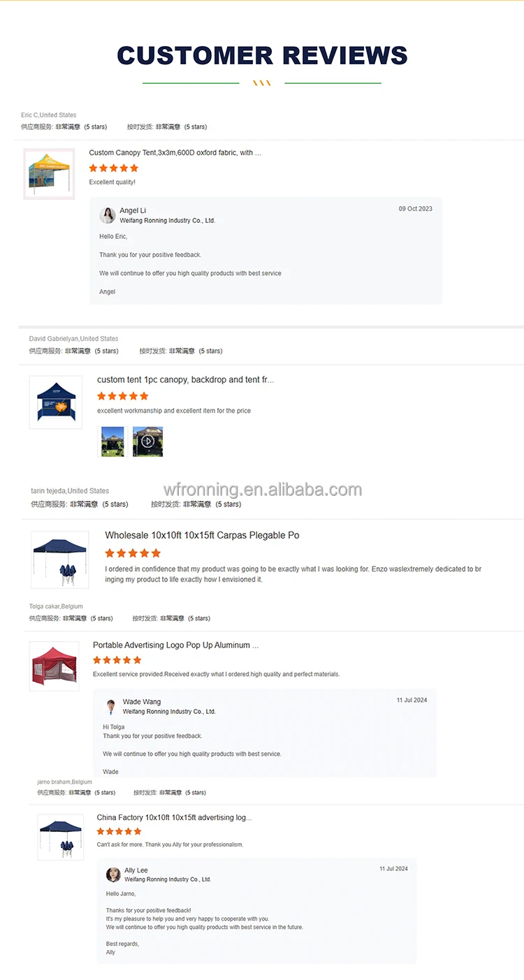Image resolution: width=524 pixels, height=980 pixels.
Task: Click the star rating under Excellent quality review
Action: point(114,168)
